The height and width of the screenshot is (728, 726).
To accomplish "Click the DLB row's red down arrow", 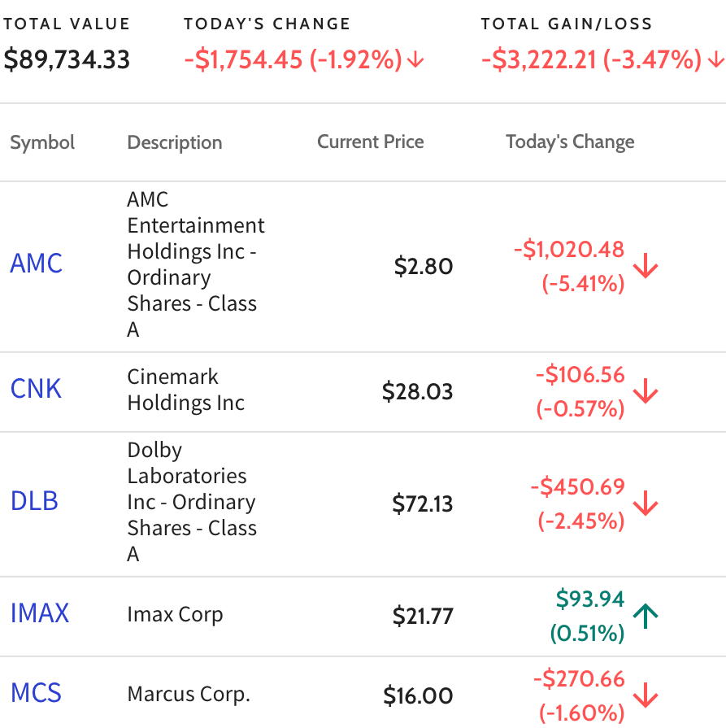I will (x=646, y=503).
